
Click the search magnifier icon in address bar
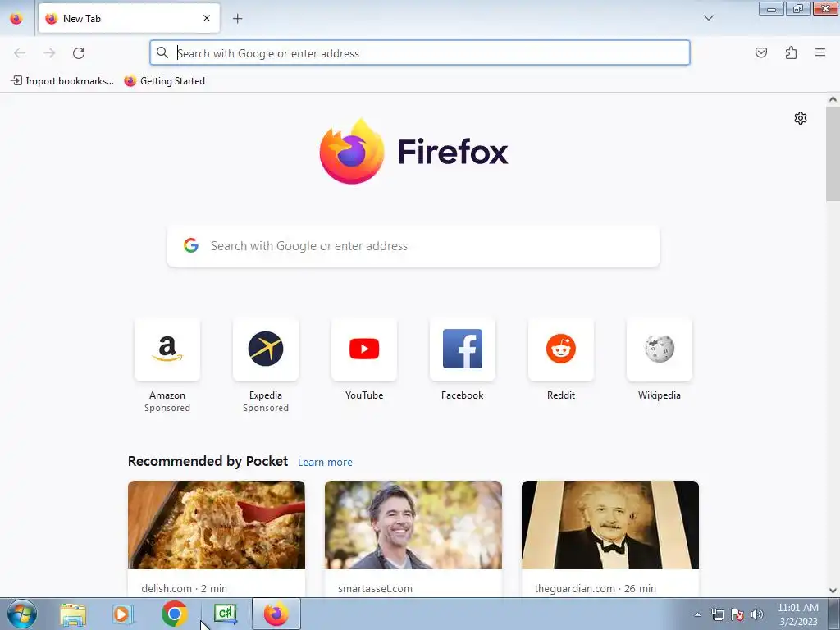[x=162, y=52]
